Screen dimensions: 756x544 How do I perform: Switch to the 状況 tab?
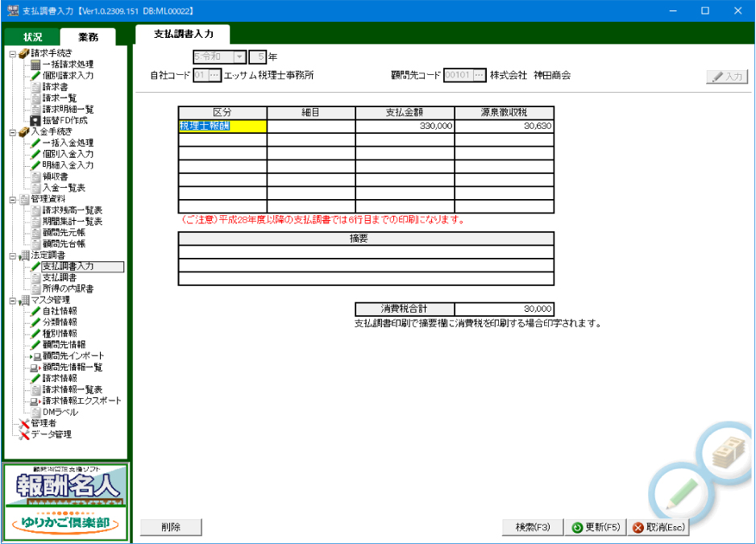coord(33,37)
